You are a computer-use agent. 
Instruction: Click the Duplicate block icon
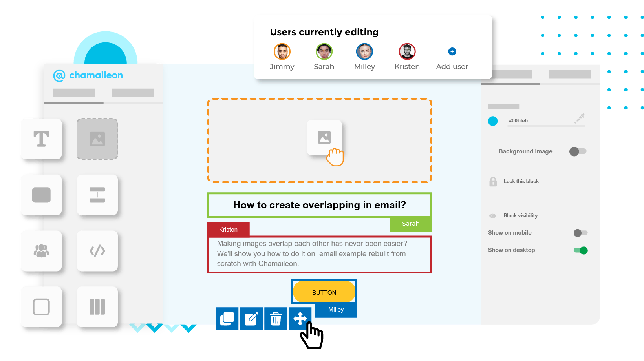(227, 319)
